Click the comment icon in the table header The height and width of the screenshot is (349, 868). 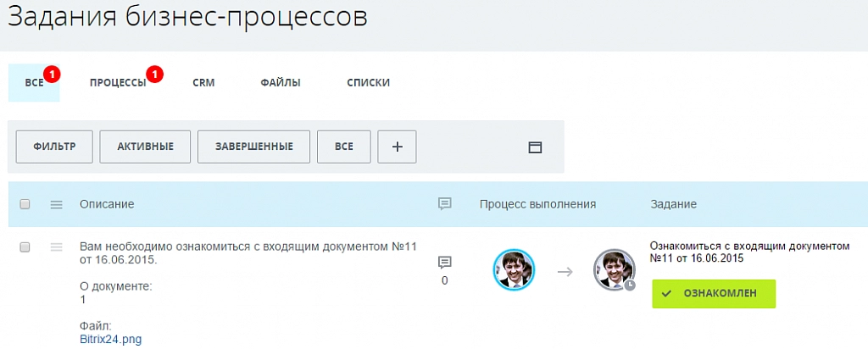pos(444,204)
